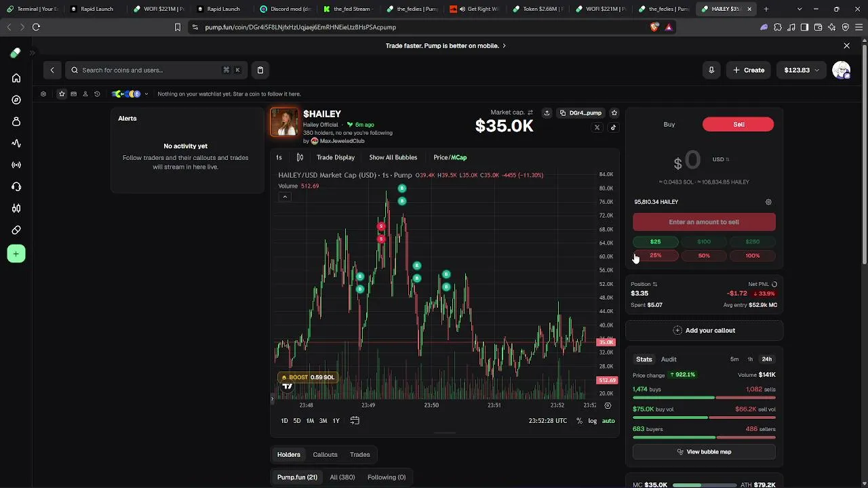Click the history clock icon in watchlist bar
868x488 pixels.
tap(97, 94)
